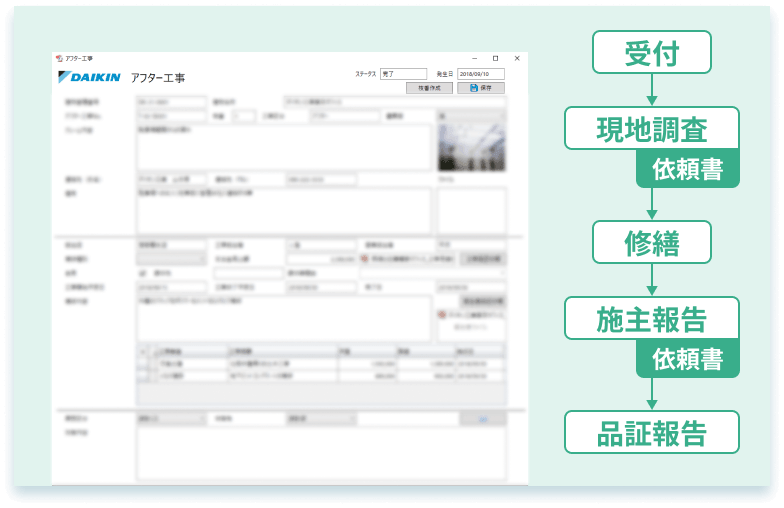Viewport: 784px width, 508px height.
Task: Click the DAIKIN logo in the header
Action: 90,77
